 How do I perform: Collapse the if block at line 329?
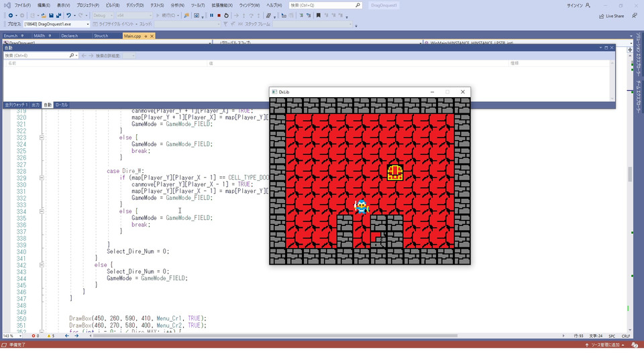point(42,178)
